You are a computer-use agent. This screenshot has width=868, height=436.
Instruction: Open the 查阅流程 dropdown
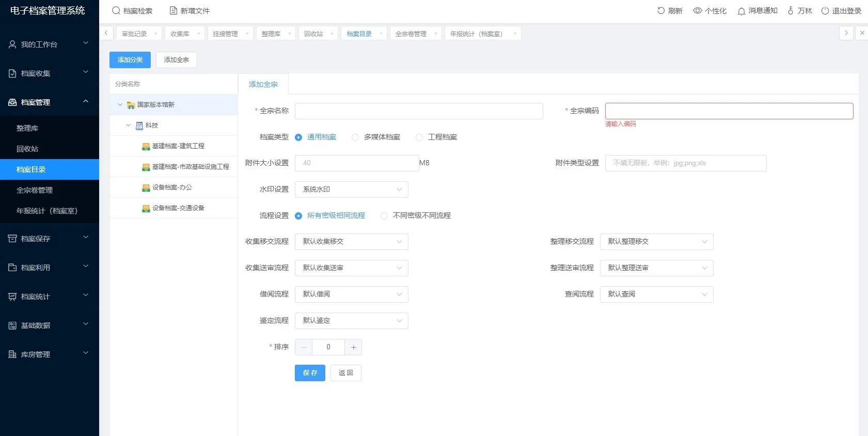657,294
